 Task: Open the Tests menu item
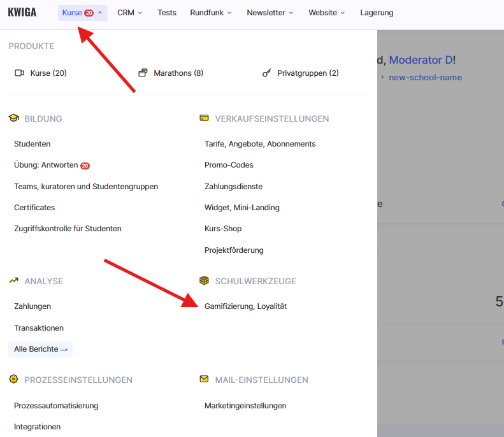(167, 13)
